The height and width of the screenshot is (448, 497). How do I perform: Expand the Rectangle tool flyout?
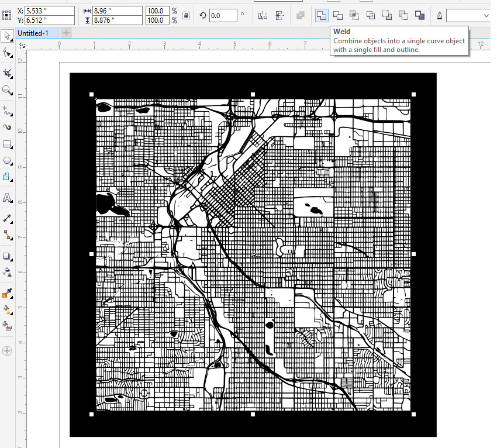tap(12, 149)
